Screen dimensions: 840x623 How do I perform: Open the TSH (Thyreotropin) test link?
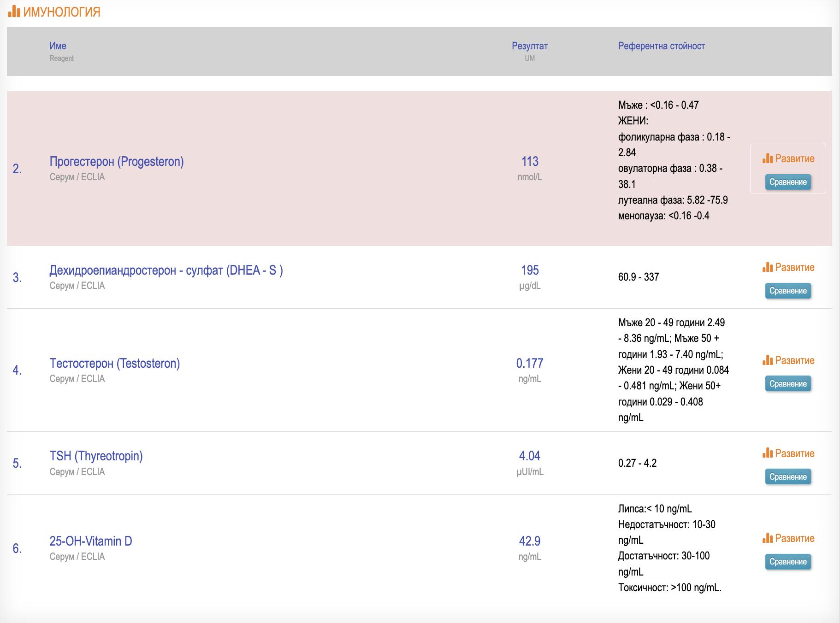96,456
